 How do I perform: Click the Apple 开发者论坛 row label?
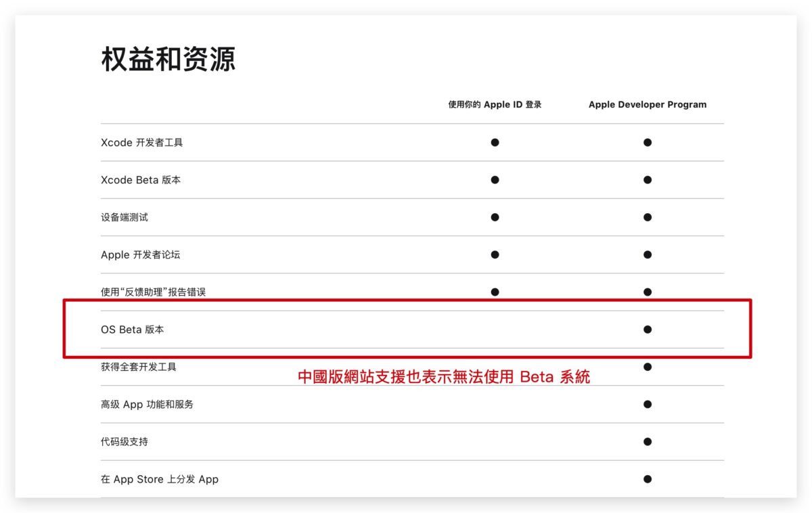coord(141,255)
